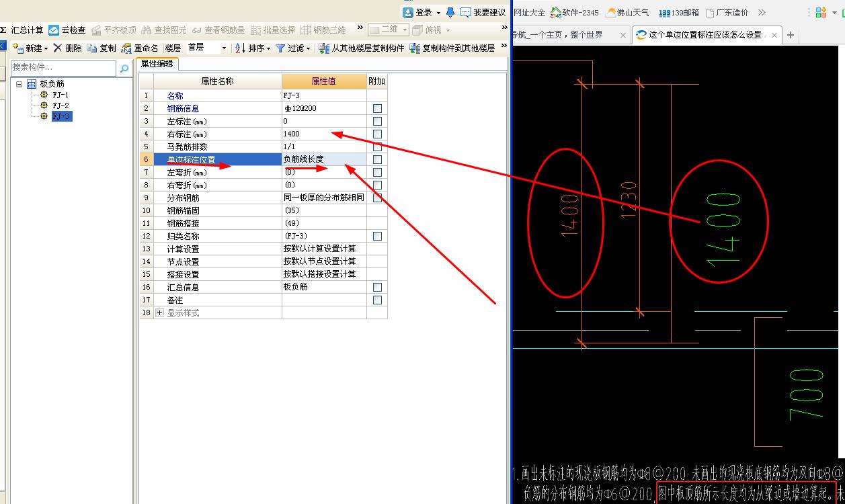This screenshot has width=845, height=504.
Task: Toggle 附加 checkbox for 右标注 row
Action: pos(377,134)
